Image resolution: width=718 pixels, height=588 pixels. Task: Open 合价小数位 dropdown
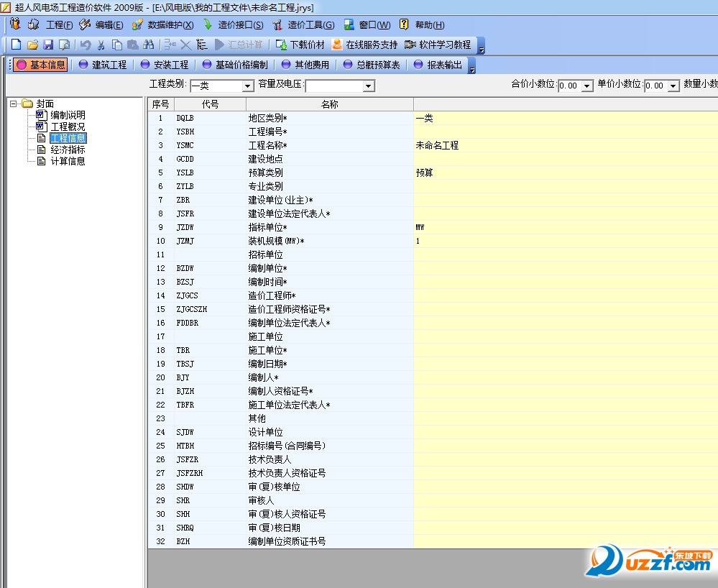pos(587,86)
